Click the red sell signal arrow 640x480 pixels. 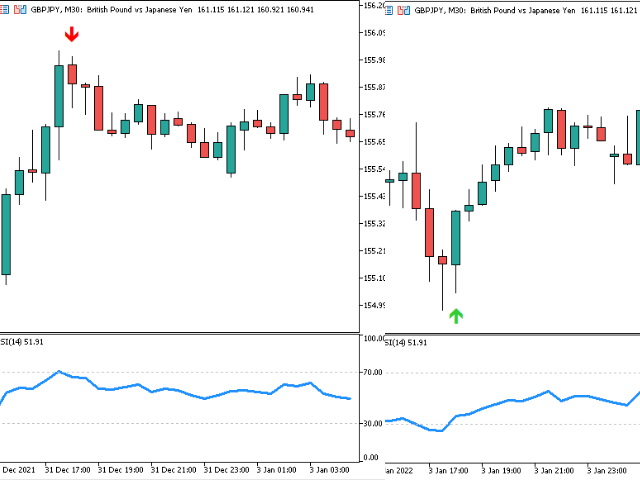point(71,35)
